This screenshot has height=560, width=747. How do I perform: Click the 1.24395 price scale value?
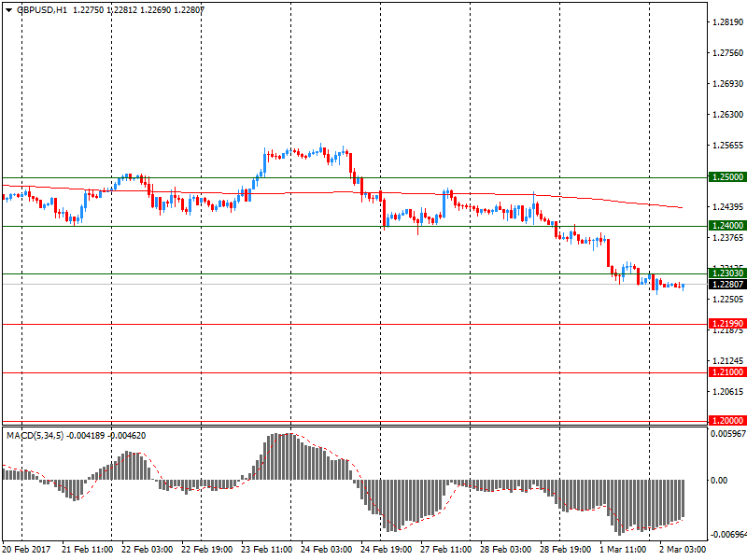pyautogui.click(x=727, y=206)
